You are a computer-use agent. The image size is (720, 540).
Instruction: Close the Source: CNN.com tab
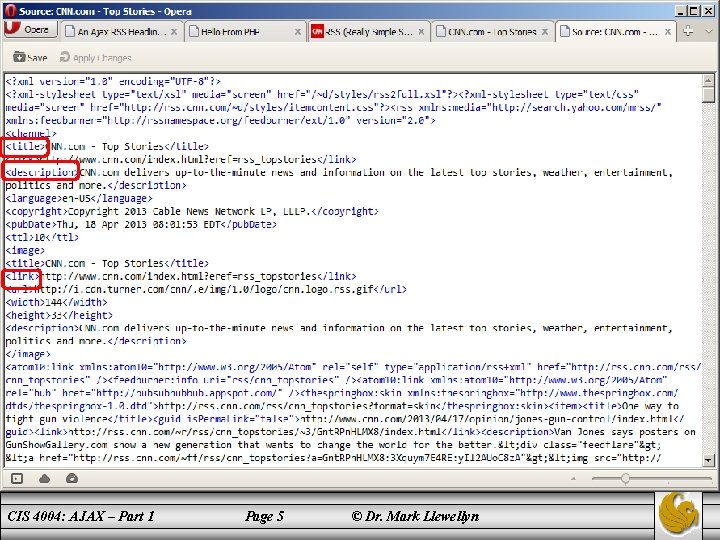668,32
